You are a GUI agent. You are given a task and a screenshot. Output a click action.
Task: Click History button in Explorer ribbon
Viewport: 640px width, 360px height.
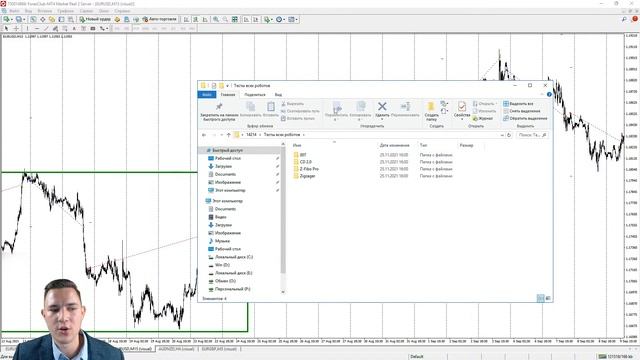pos(482,118)
